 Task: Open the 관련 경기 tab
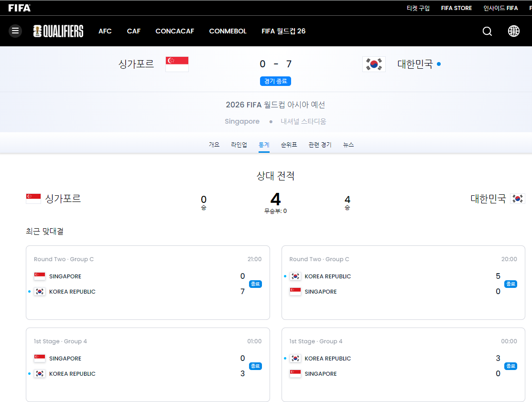[x=320, y=145]
